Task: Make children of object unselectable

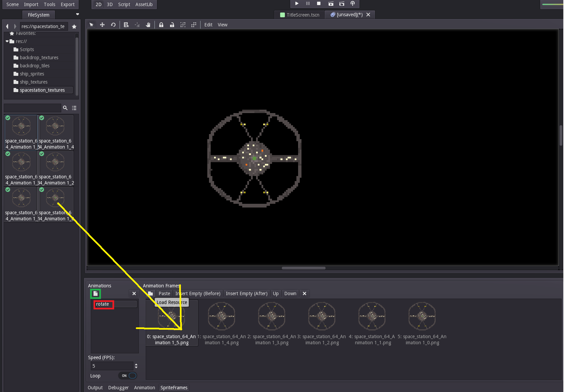Action: [183, 25]
